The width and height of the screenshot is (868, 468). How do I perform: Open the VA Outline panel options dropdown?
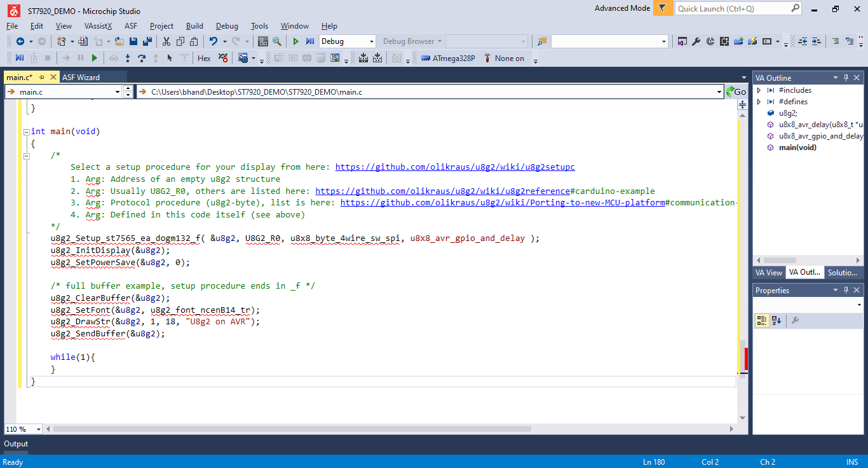click(835, 78)
